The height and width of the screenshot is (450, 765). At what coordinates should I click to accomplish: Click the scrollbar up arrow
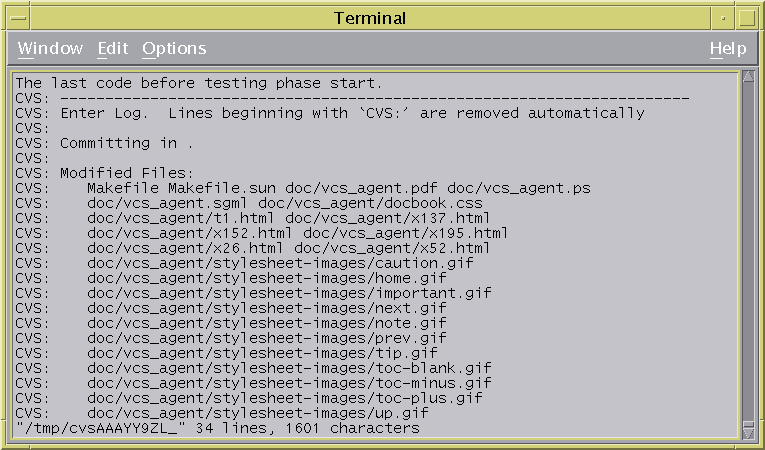pos(748,76)
